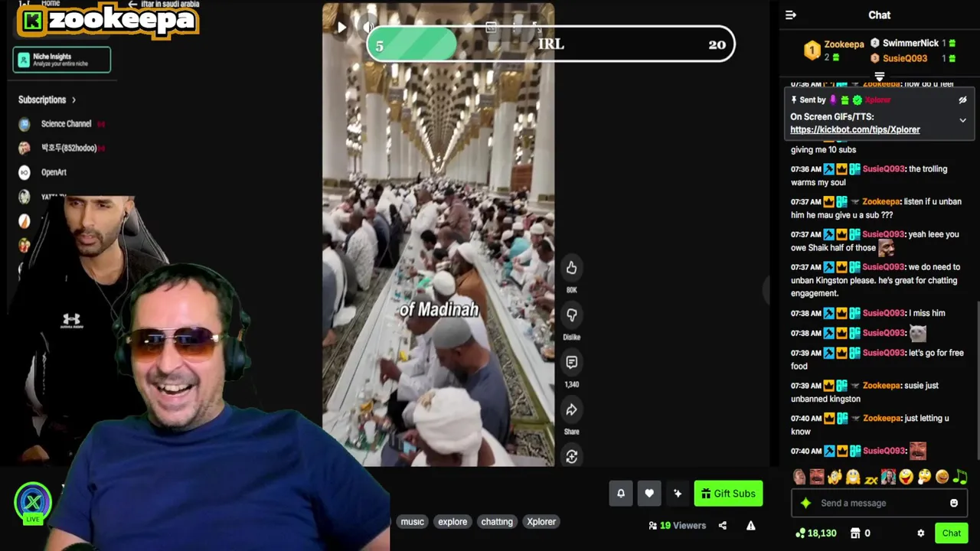
Task: Click the sparkle button next to the heart
Action: tap(678, 494)
